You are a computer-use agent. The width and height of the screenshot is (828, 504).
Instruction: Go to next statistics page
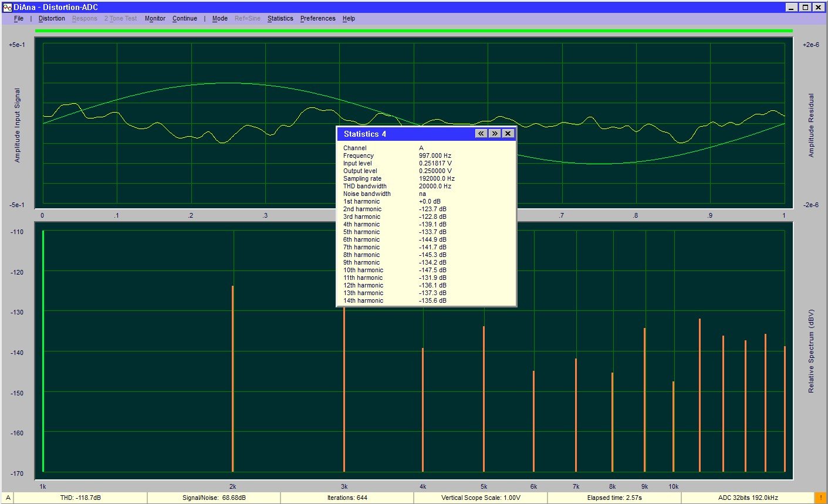pos(495,134)
